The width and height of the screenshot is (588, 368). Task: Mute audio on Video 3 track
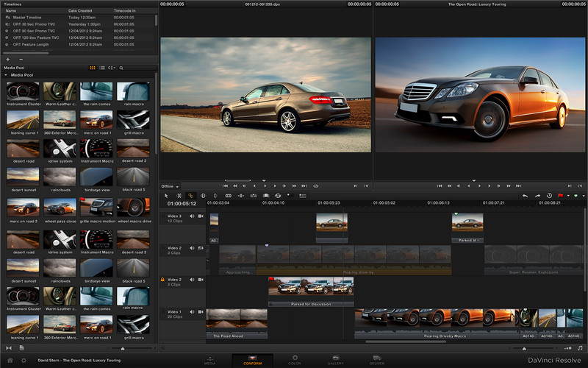[192, 216]
